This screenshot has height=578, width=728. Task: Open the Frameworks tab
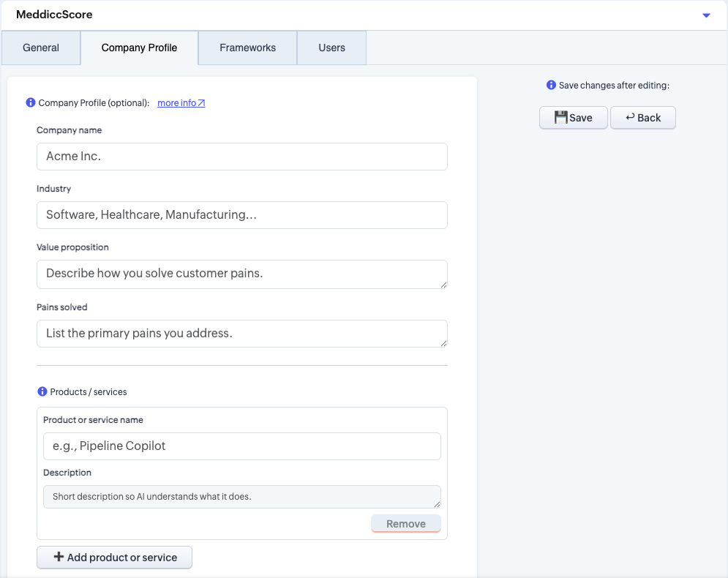point(247,48)
